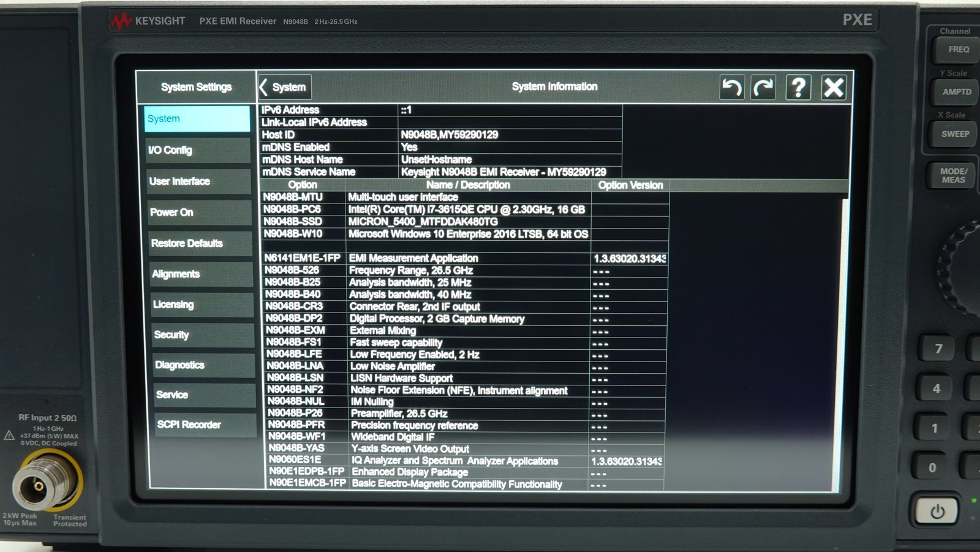980x552 pixels.
Task: Close System Information with the X icon
Action: (x=834, y=88)
